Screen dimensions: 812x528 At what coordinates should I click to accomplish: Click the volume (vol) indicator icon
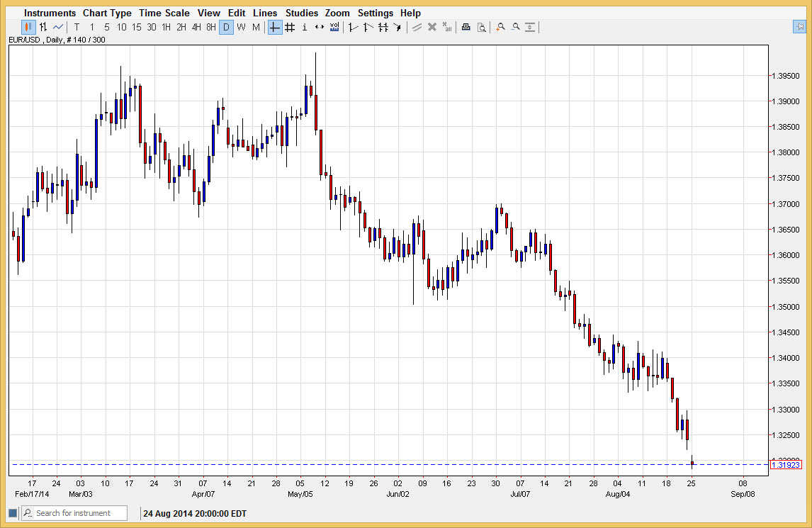[x=334, y=28]
